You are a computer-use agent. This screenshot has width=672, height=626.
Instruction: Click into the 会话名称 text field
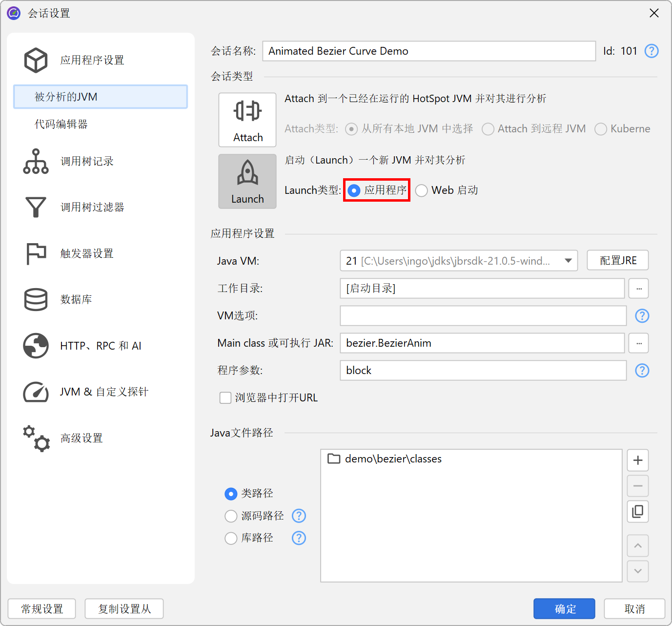click(428, 51)
